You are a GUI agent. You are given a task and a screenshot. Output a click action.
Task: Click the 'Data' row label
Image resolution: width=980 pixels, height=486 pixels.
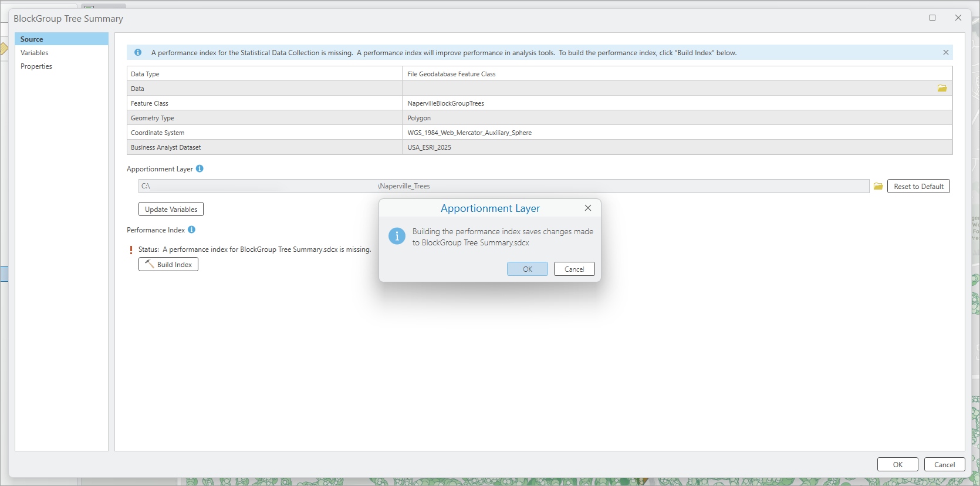[137, 89]
